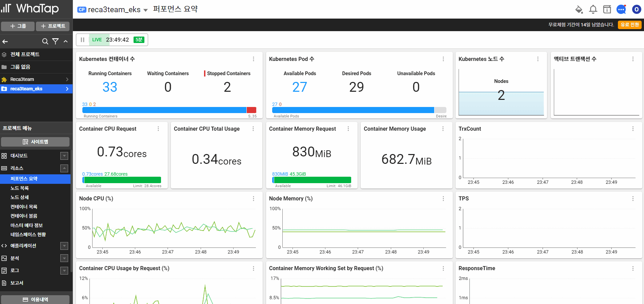644x304 pixels.
Task: Open ResponseTime widget options menu
Action: [633, 268]
